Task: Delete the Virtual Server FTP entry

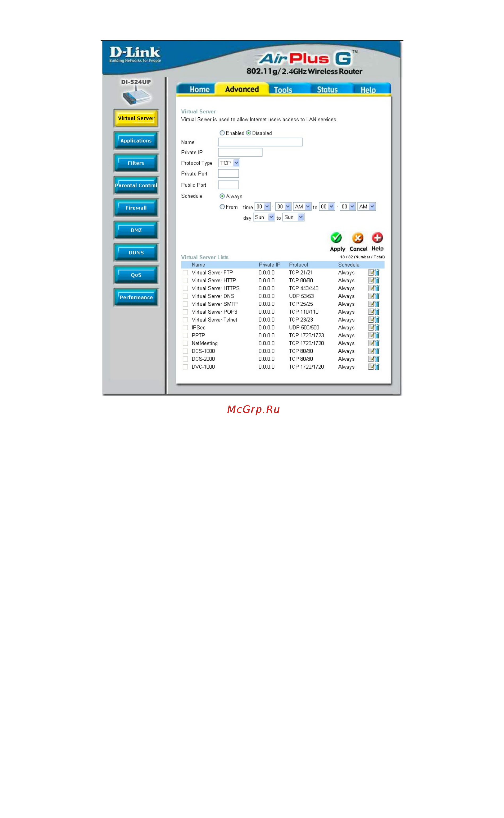Action: 377,272
